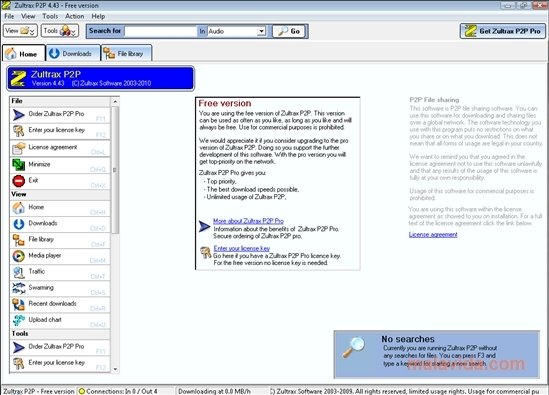This screenshot has width=549, height=395.
Task: Click the connections status indicator icon in status bar
Action: point(82,391)
